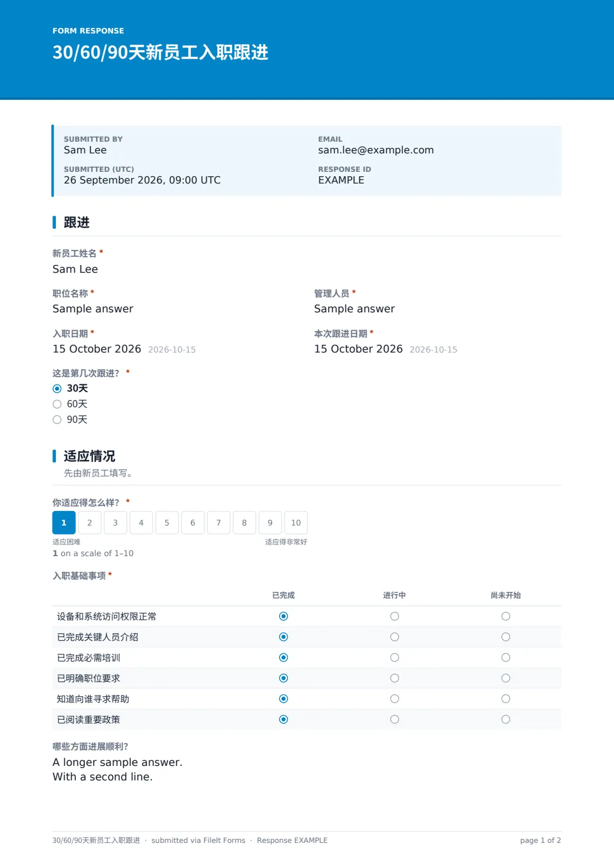The width and height of the screenshot is (614, 868).
Task: Mark 已完成关键人员介绍 as 进行中
Action: pyautogui.click(x=395, y=637)
